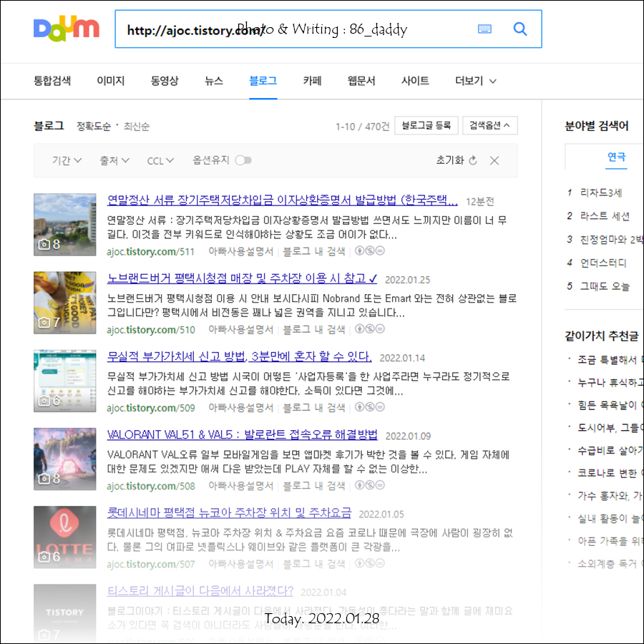
Task: Open the 무실적 부가가치세 신고 방법 result
Action: tap(239, 356)
